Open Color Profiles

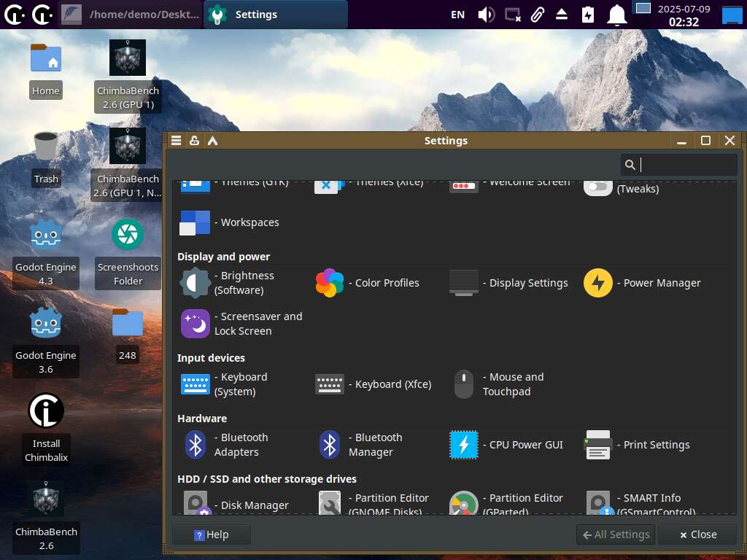pyautogui.click(x=368, y=283)
